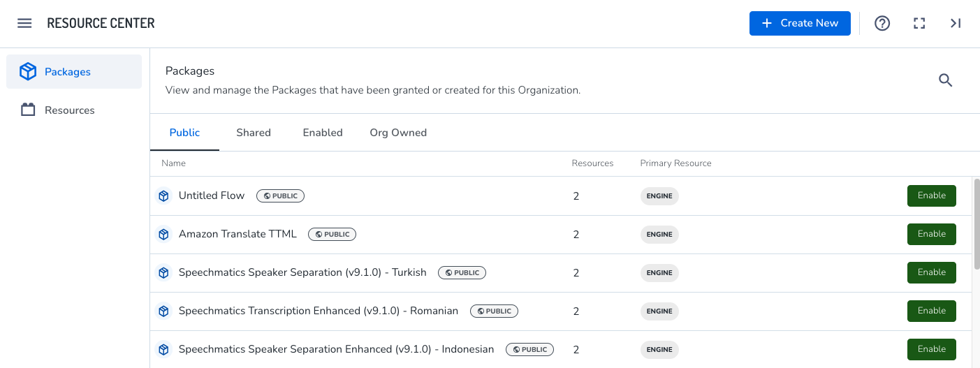Click the Name column header
Viewport: 980px width, 368px height.
point(173,163)
